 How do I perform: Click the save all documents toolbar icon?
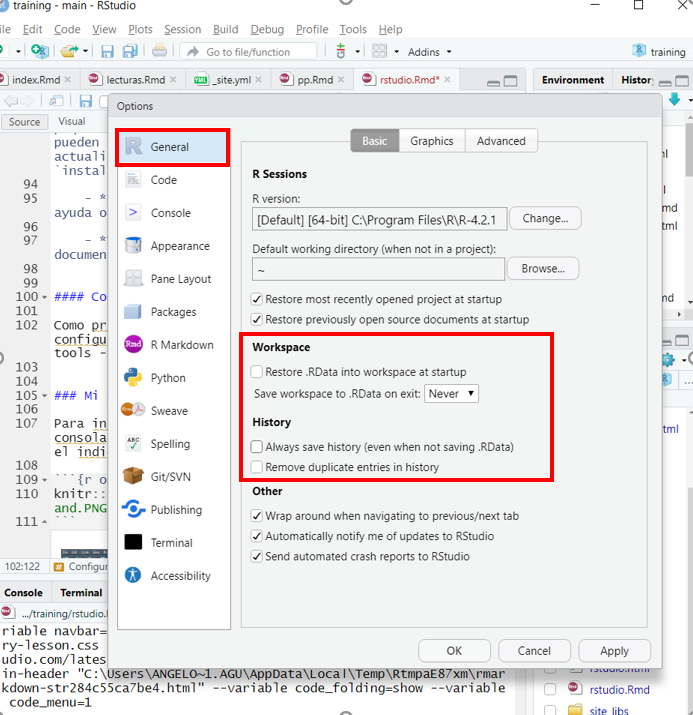click(x=130, y=51)
